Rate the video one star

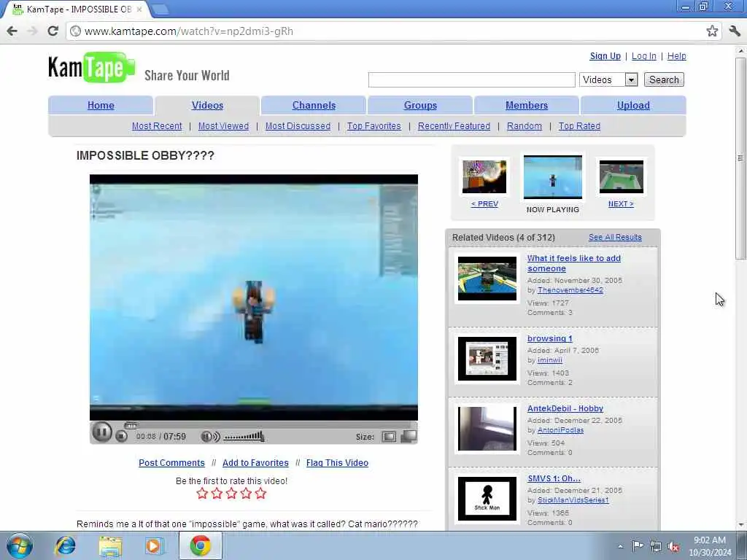point(202,494)
